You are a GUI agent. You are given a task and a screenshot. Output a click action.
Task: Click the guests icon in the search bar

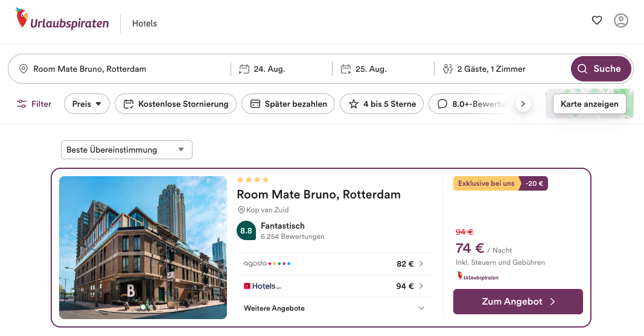point(448,69)
